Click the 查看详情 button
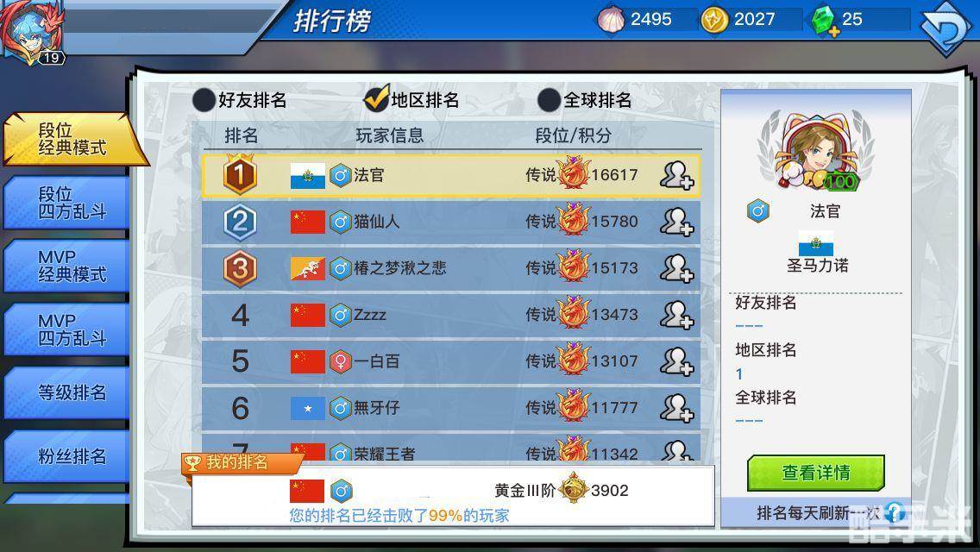The height and width of the screenshot is (552, 980). 815,473
